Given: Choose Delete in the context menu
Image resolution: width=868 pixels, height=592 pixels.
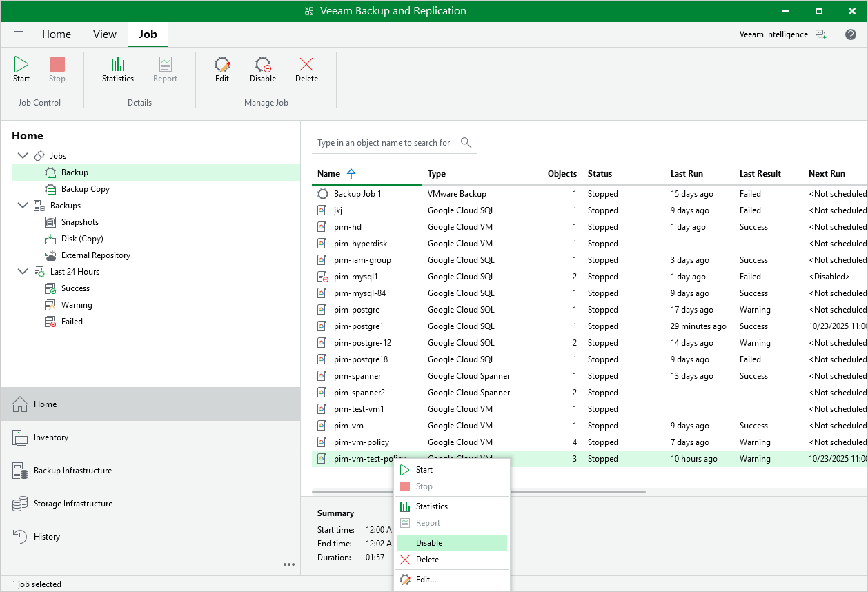Looking at the screenshot, I should coord(452,560).
